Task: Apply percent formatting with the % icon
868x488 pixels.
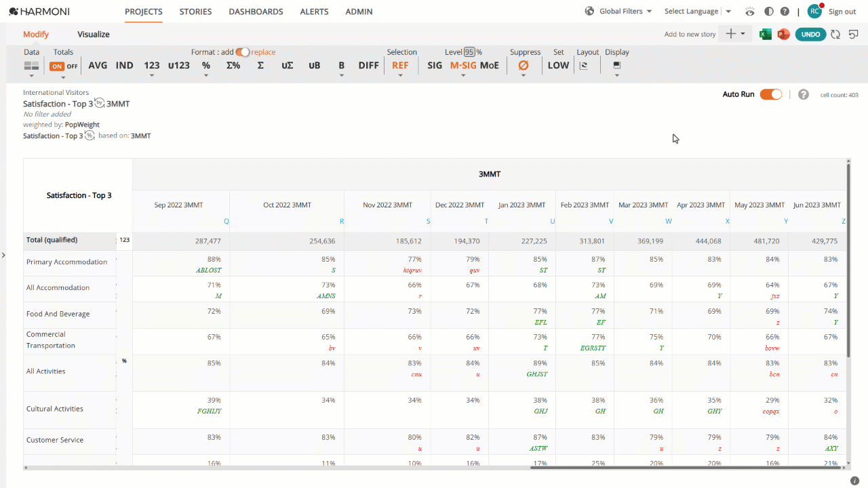Action: pyautogui.click(x=205, y=65)
